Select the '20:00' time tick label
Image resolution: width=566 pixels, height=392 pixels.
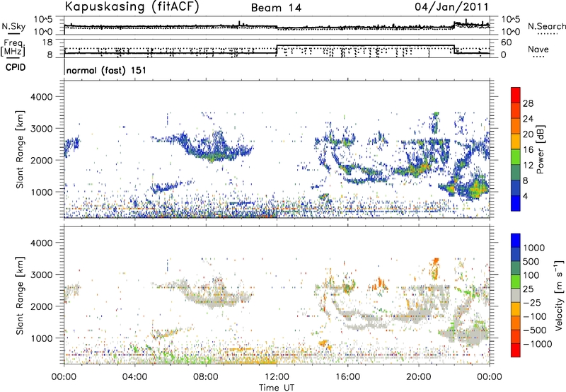click(418, 377)
